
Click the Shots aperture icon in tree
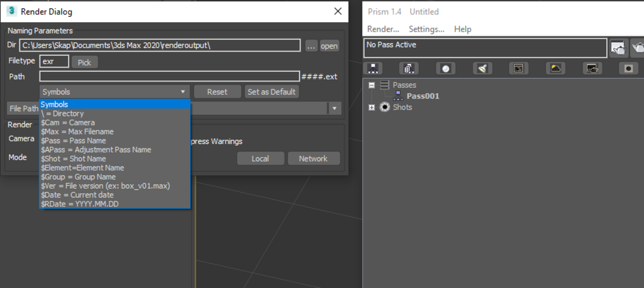tap(385, 107)
